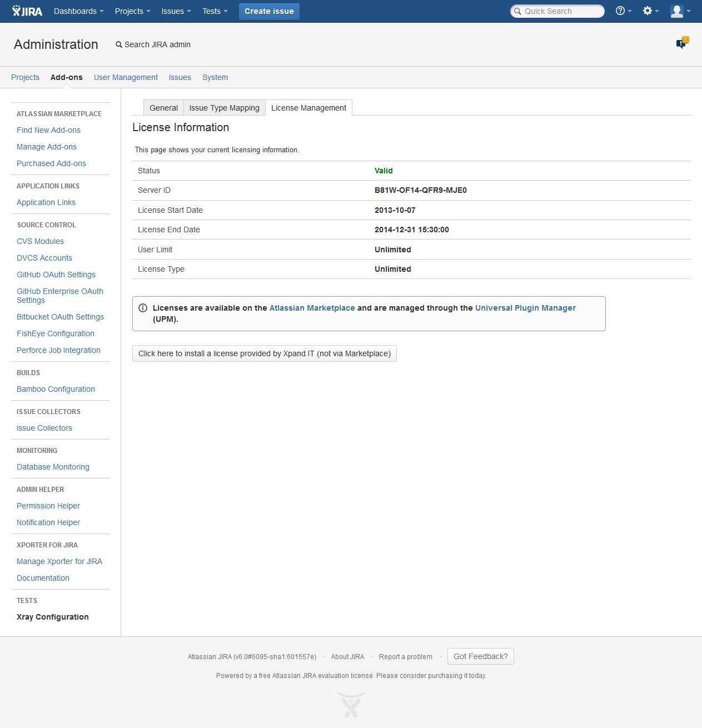
Task: Click the Server ID value B81W-OF14-QFR9-MJE0
Action: [421, 190]
